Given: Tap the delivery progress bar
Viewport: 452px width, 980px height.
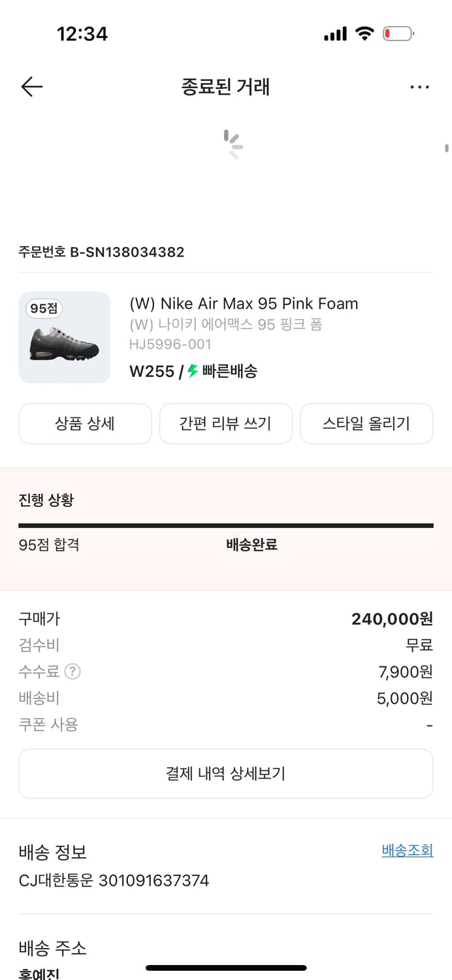Looking at the screenshot, I should [x=225, y=525].
